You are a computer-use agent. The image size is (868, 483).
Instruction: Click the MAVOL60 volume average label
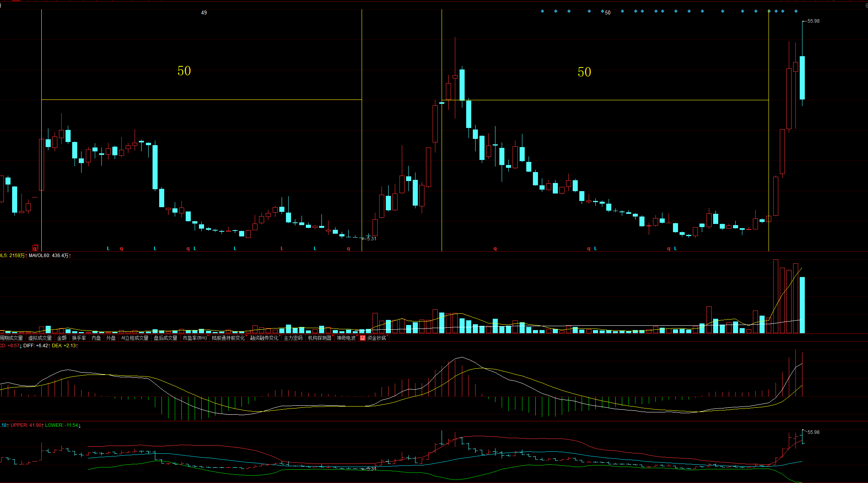(49, 256)
